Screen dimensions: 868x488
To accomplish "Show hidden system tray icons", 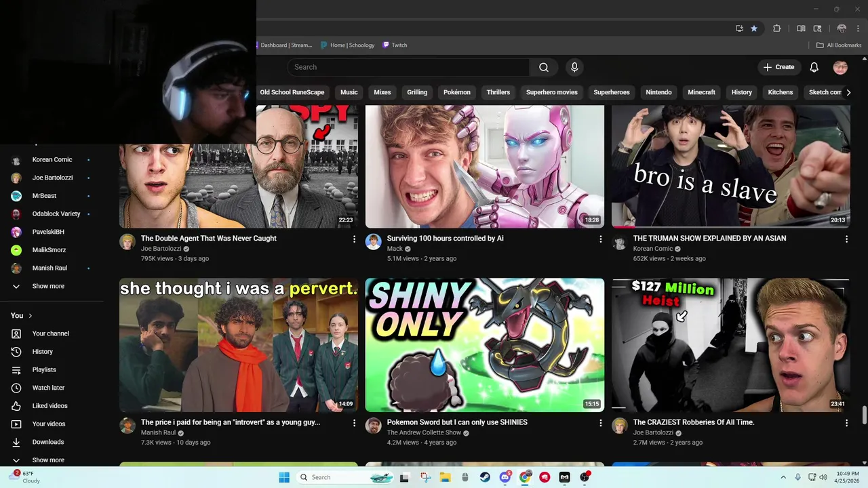I will (783, 477).
